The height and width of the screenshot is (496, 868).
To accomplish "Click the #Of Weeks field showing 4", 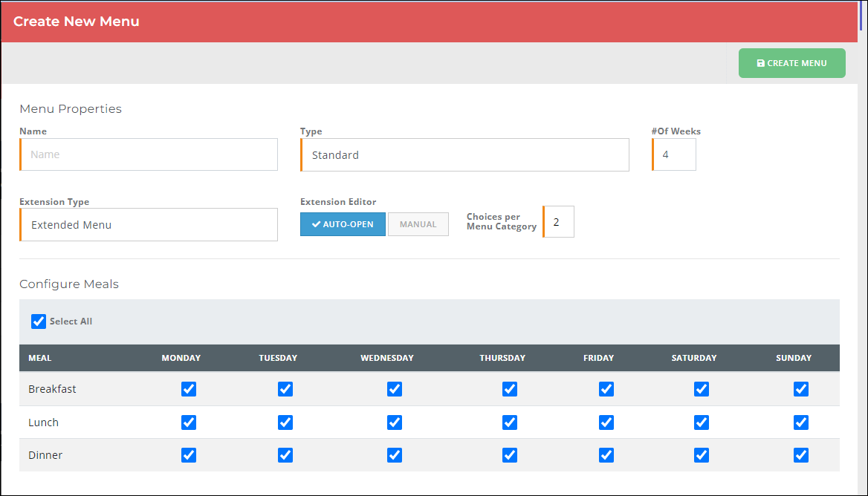I will pos(674,154).
